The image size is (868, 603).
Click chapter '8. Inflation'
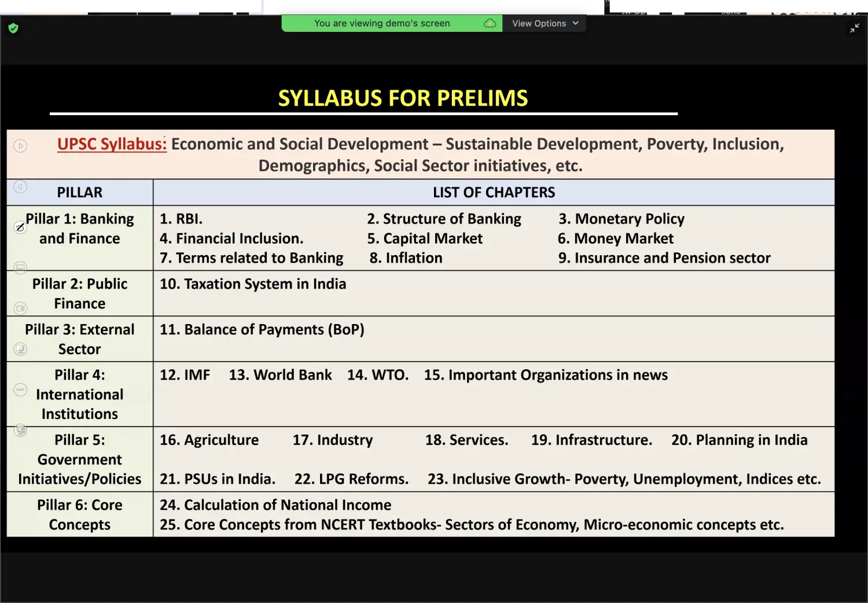(406, 258)
